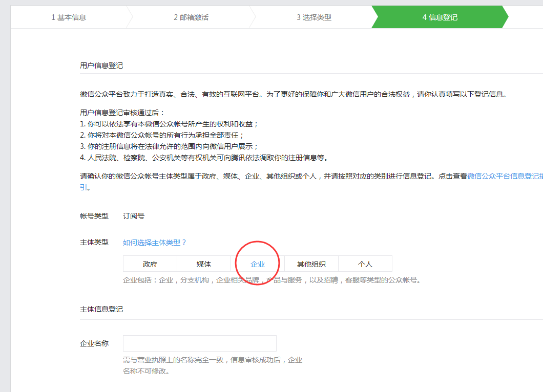This screenshot has height=392, width=543.
Task: Select 个人 as the entity type
Action: click(x=365, y=264)
